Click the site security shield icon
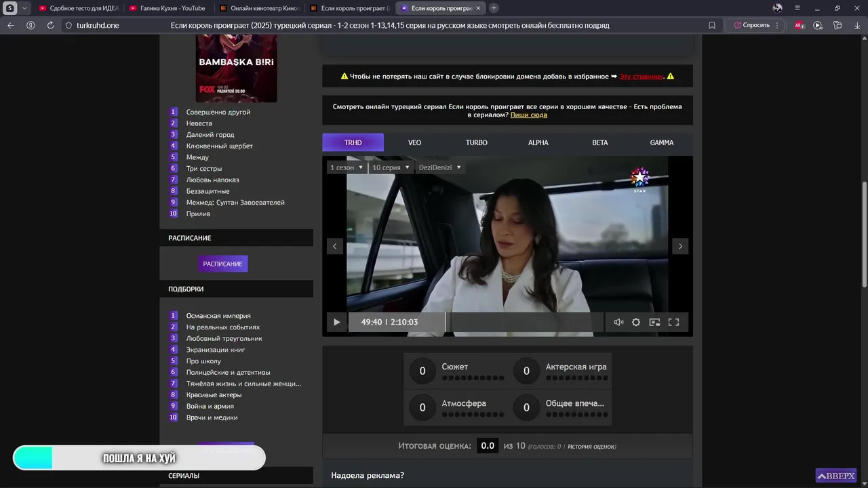Viewport: 868px width, 488px height. pyautogui.click(x=68, y=25)
